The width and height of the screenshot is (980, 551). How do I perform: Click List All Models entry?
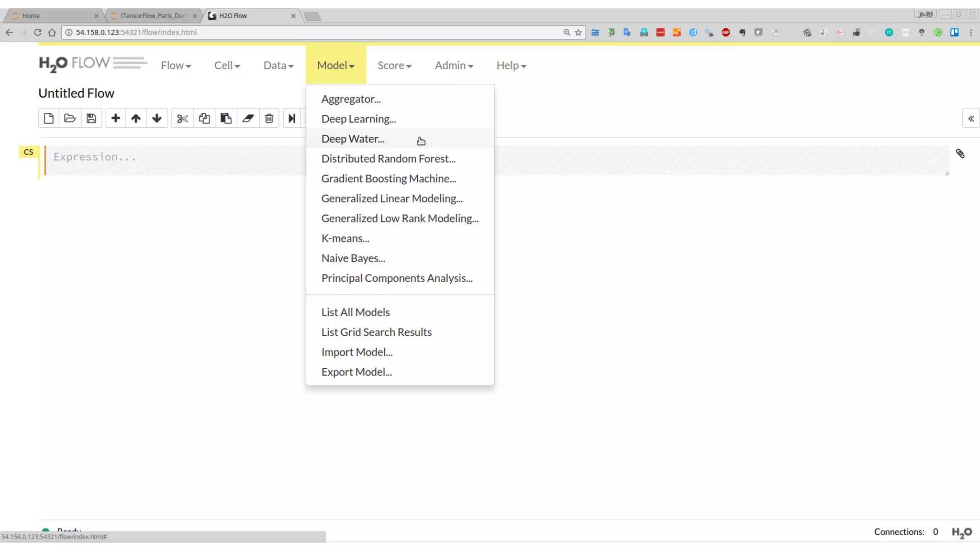click(355, 312)
